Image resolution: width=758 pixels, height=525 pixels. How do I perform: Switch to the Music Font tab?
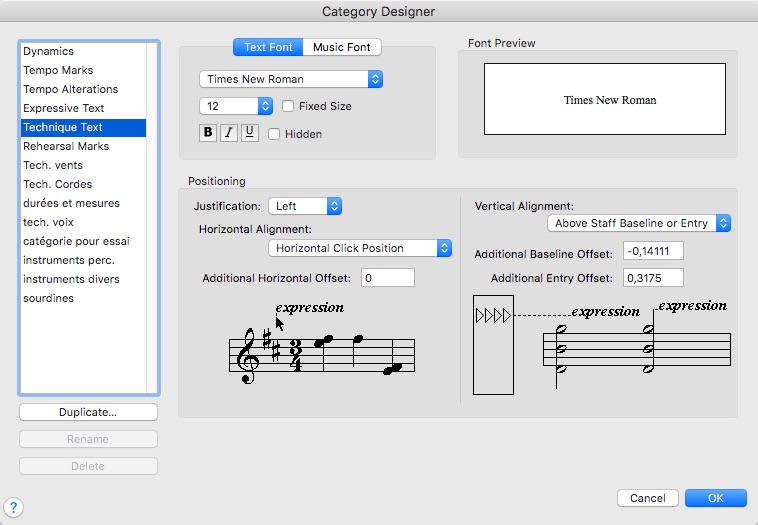coord(342,47)
